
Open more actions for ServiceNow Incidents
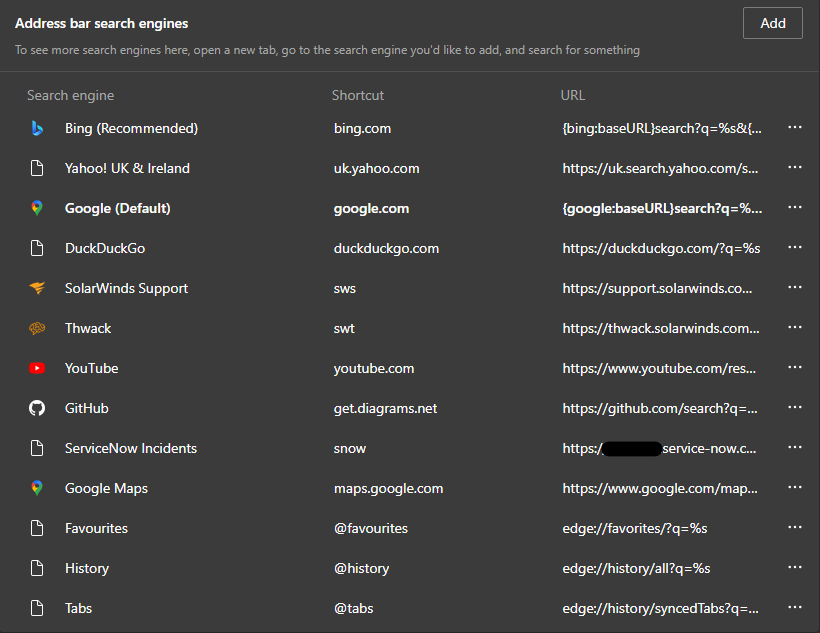point(794,447)
